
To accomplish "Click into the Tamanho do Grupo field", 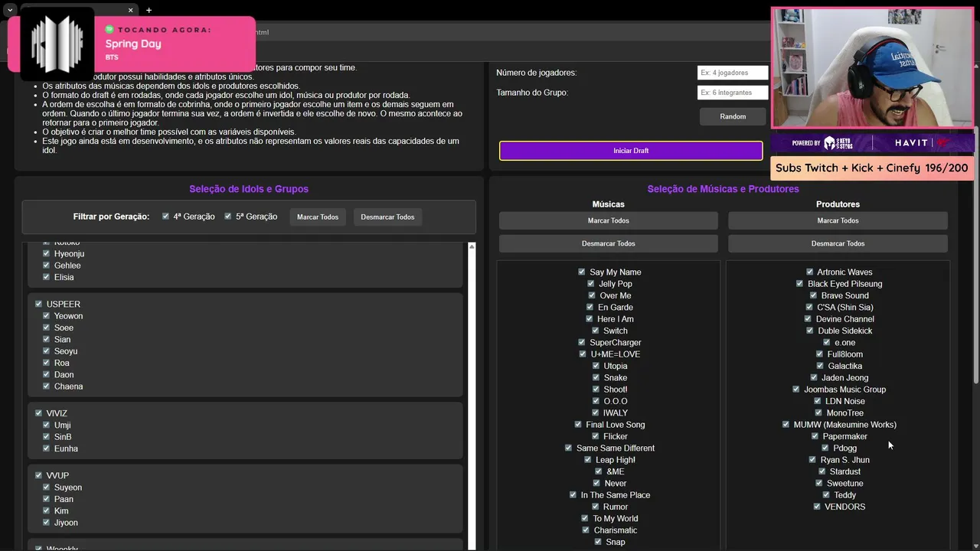I will pos(733,93).
